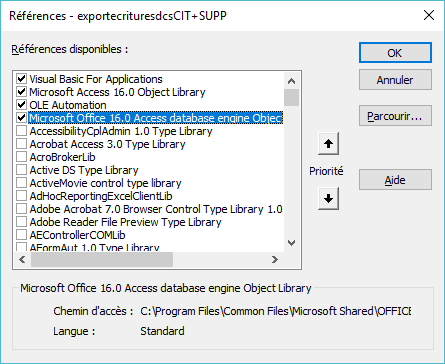Screen dimensions: 445x364
Task: Open Parcourir to browse for references
Action: coord(395,116)
